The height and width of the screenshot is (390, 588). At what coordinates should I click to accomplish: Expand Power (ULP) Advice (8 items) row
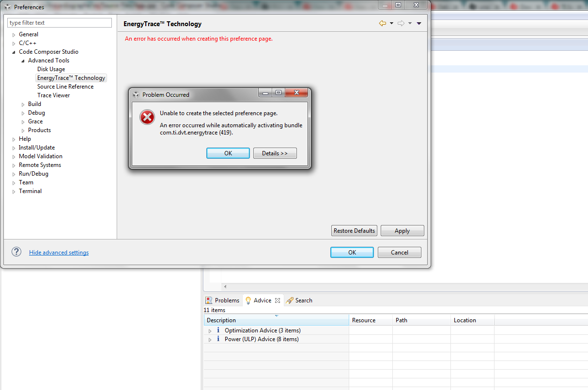pos(210,340)
